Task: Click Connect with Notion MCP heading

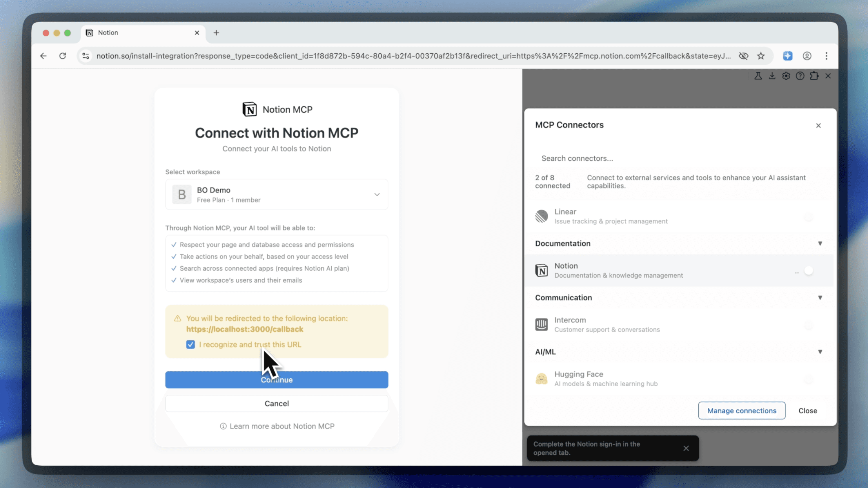Action: tap(277, 133)
